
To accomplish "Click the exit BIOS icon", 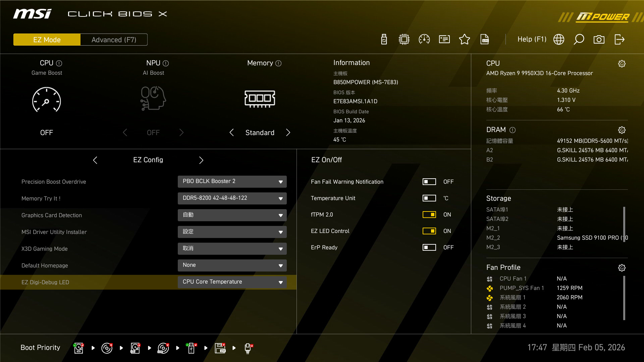I will (x=619, y=40).
